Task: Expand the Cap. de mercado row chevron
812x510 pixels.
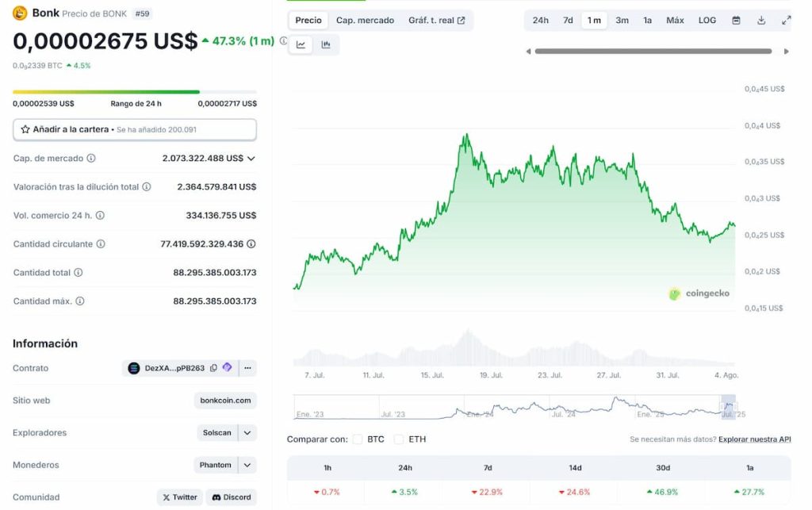Action: click(251, 158)
